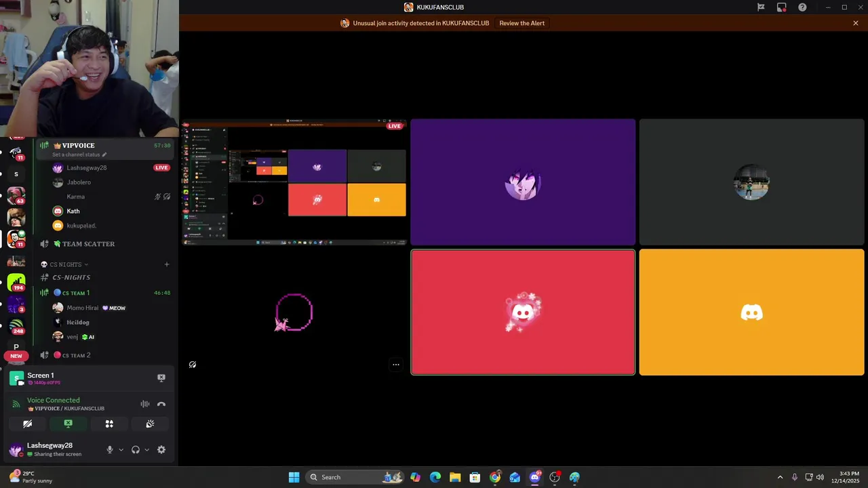Create channel with CS NIGHTS plus icon
Viewport: 868px width, 488px height.
[x=167, y=264]
